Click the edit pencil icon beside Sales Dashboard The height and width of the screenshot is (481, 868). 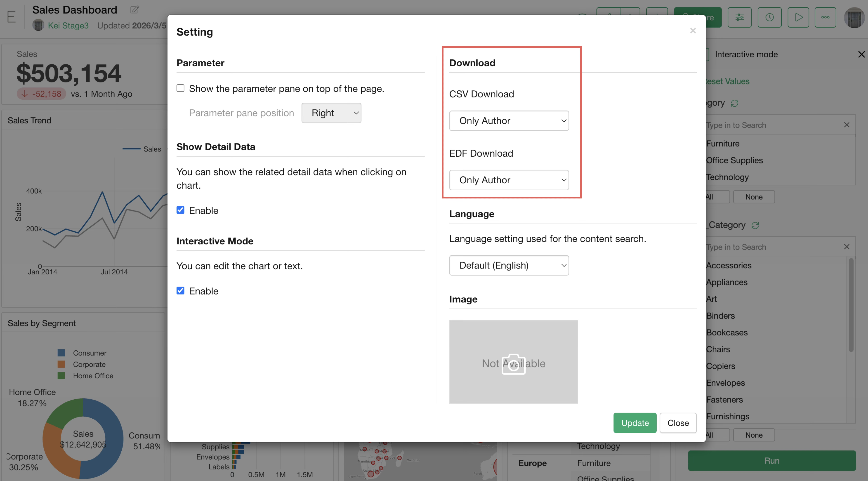tap(134, 9)
